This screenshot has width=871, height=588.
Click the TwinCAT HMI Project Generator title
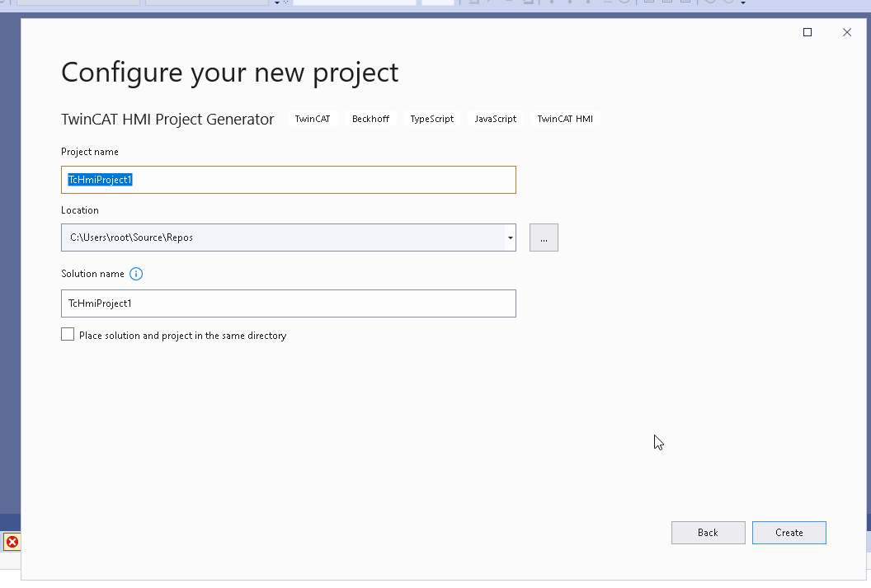[x=167, y=120]
